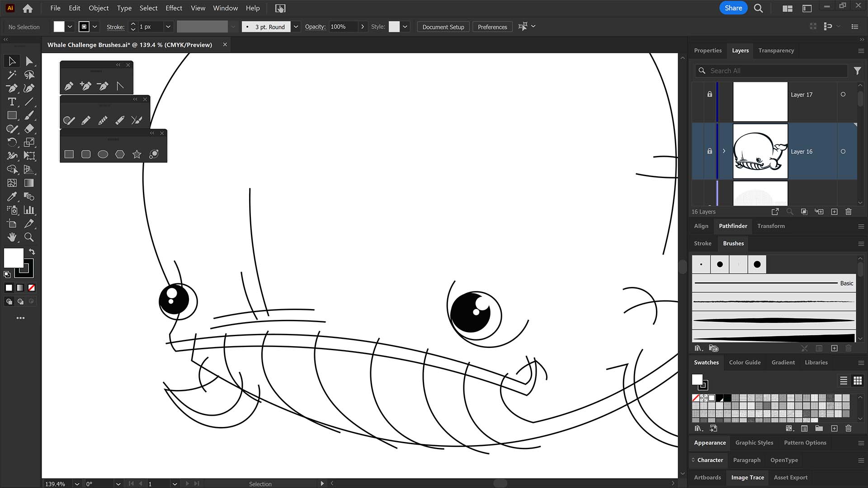Image resolution: width=868 pixels, height=488 pixels.
Task: Select the Eyedropper tool
Action: click(12, 197)
